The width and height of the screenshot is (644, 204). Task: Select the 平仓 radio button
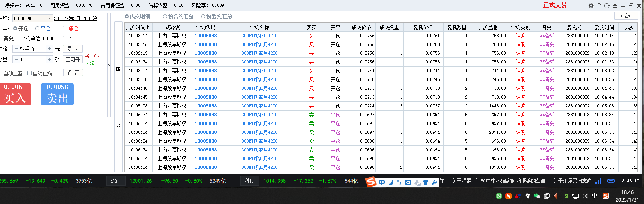pos(37,28)
